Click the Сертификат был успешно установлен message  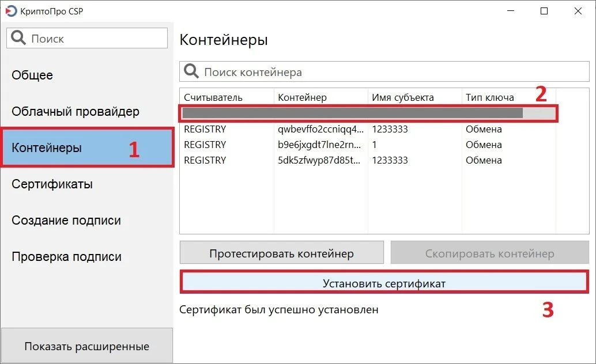pyautogui.click(x=279, y=310)
